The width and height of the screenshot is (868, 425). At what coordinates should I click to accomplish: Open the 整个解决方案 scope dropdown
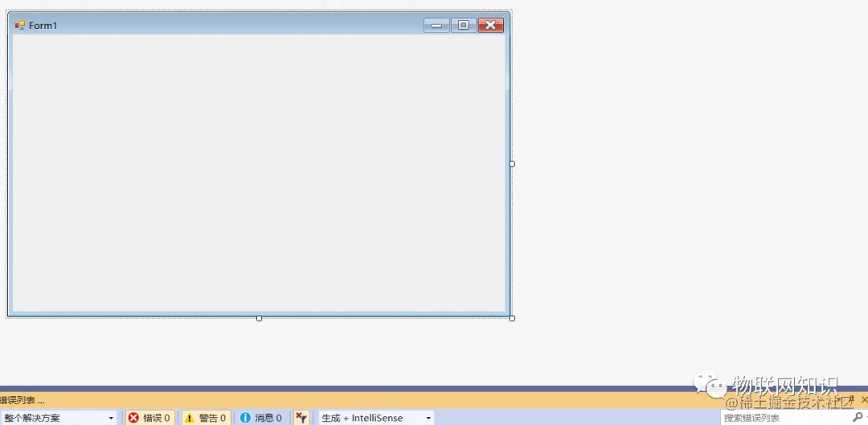tap(58, 418)
